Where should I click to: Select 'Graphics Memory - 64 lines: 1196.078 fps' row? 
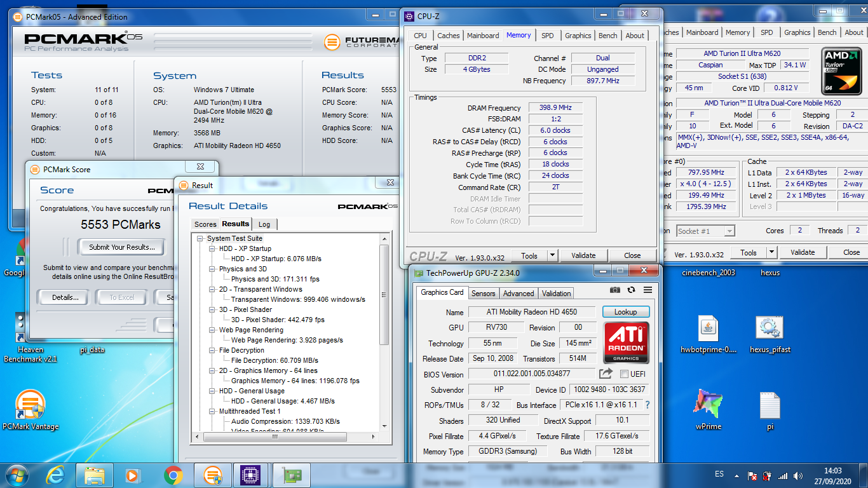click(295, 381)
